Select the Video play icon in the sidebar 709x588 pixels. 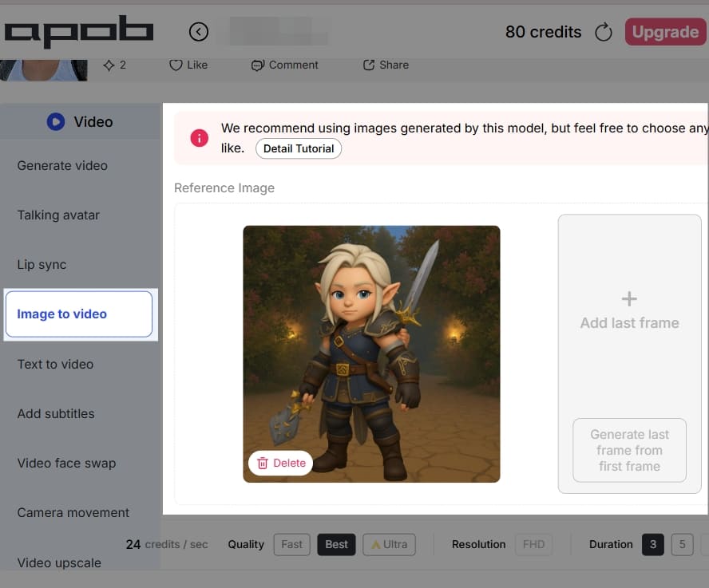pyautogui.click(x=55, y=121)
